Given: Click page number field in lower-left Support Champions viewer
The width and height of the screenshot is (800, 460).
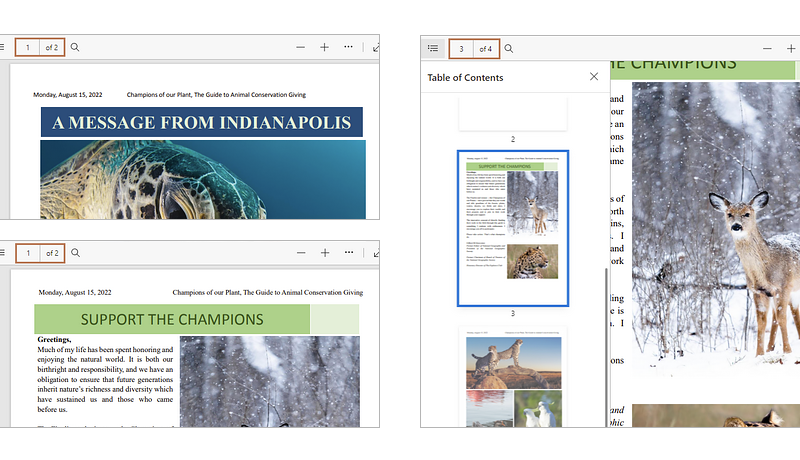Looking at the screenshot, I should [x=28, y=253].
